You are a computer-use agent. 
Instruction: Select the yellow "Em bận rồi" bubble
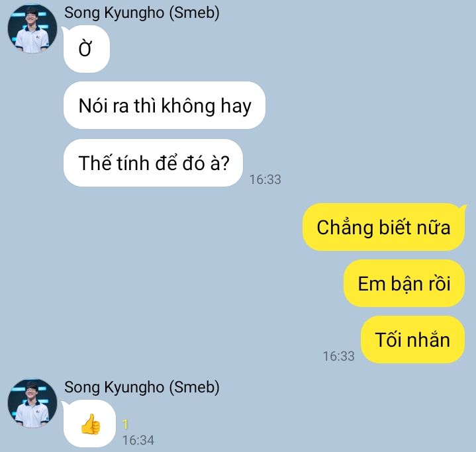click(x=404, y=283)
